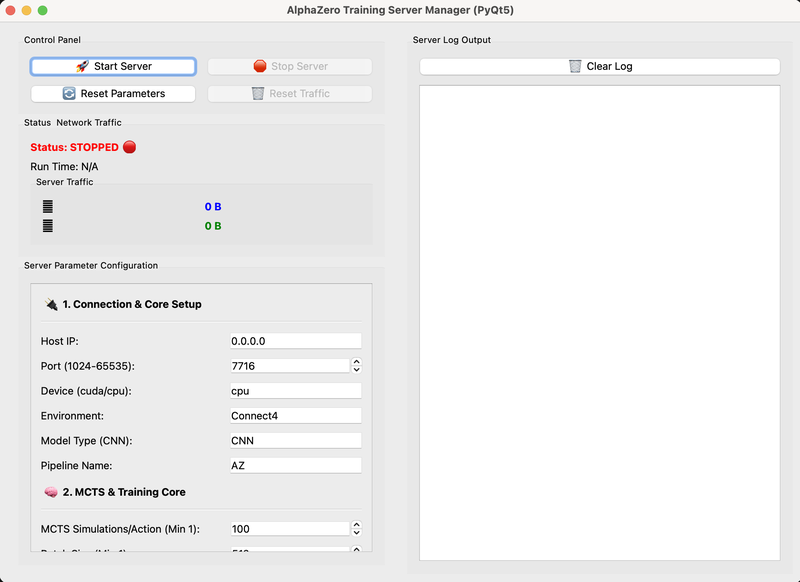Decrease the Port value with the down arrow
800x582 pixels.
(356, 370)
